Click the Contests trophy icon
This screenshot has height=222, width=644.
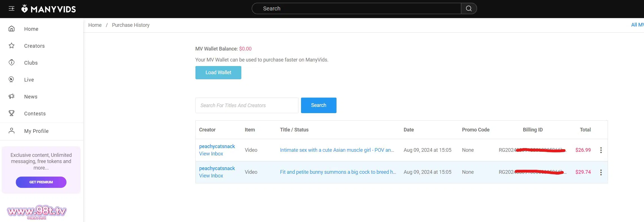[12, 113]
